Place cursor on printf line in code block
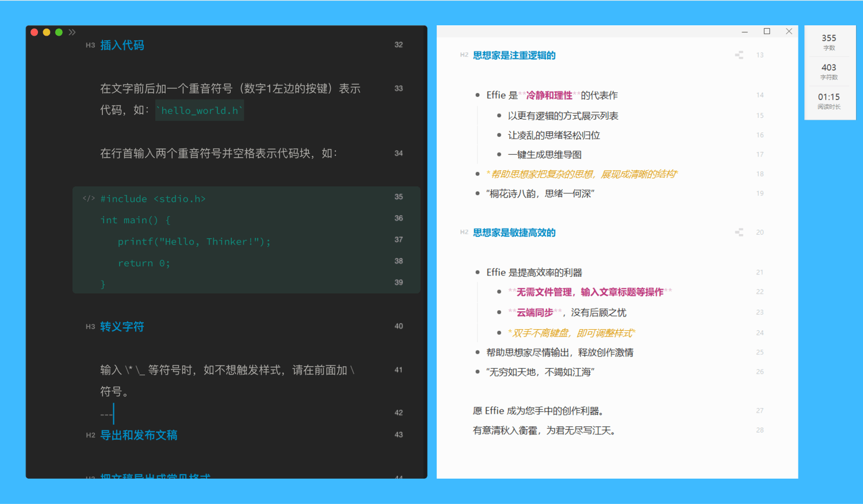 pos(194,242)
